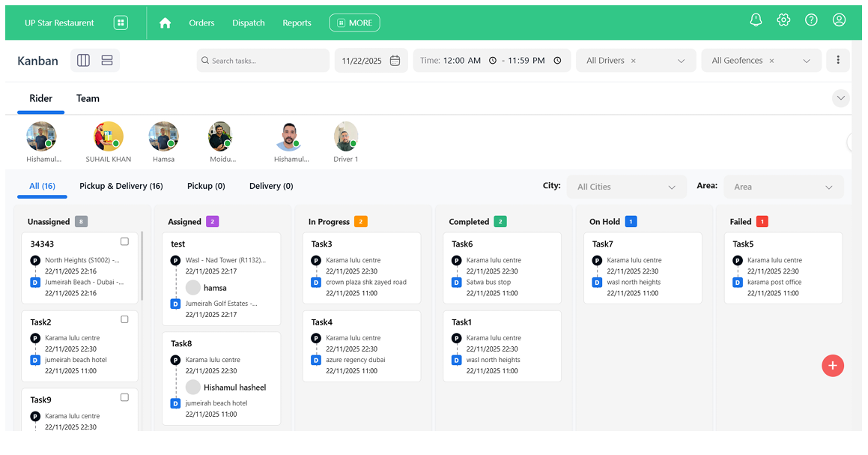Switch to the Team tab
This screenshot has width=868, height=455.
(x=88, y=98)
